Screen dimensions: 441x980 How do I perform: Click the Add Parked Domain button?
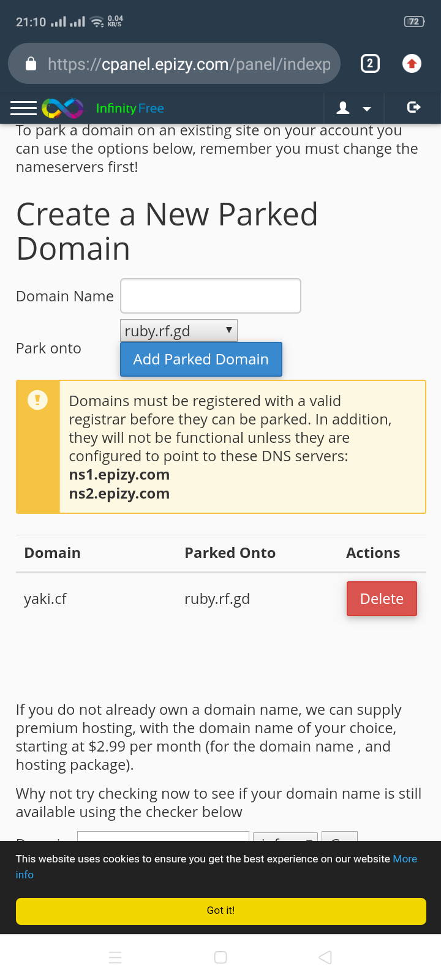[201, 360]
